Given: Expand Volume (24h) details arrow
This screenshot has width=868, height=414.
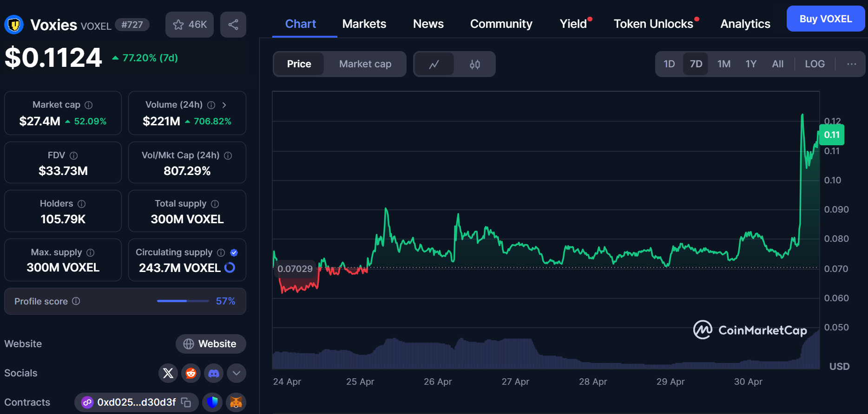Looking at the screenshot, I should [x=224, y=105].
